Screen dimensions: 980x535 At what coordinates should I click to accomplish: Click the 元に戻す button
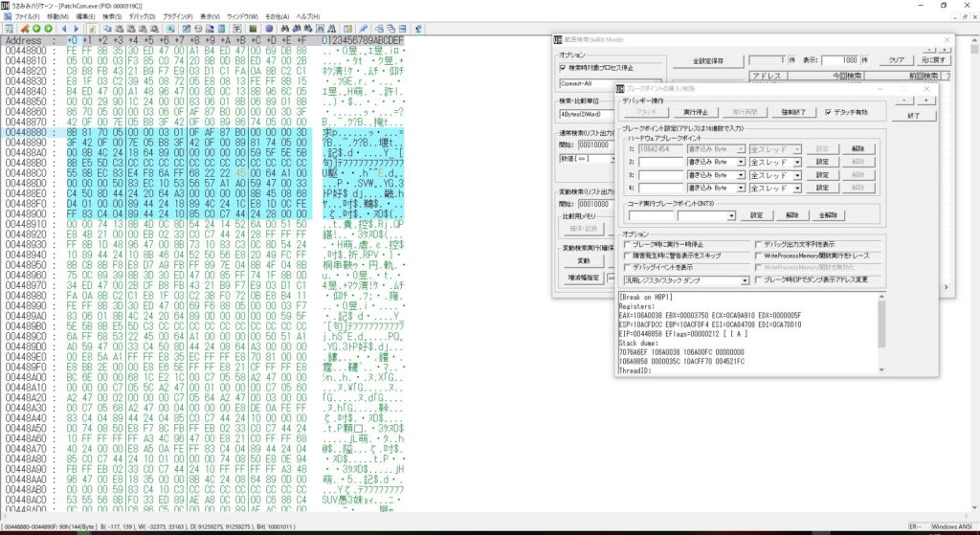[x=933, y=60]
